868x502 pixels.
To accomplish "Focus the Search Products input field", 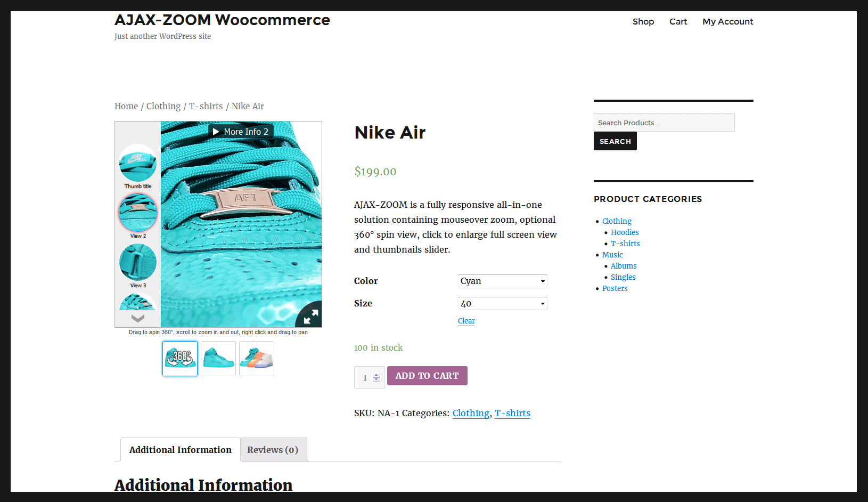I will coord(664,123).
